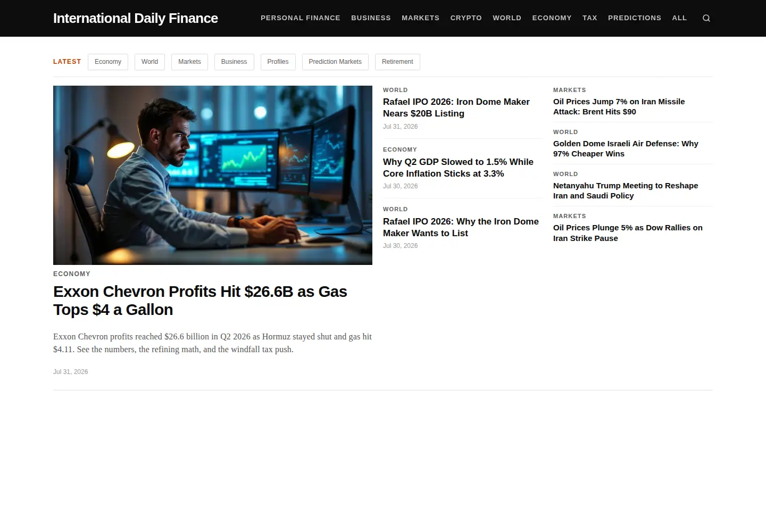Click WORLD label above Wants to List headline
This screenshot has height=532, width=766.
click(x=395, y=209)
